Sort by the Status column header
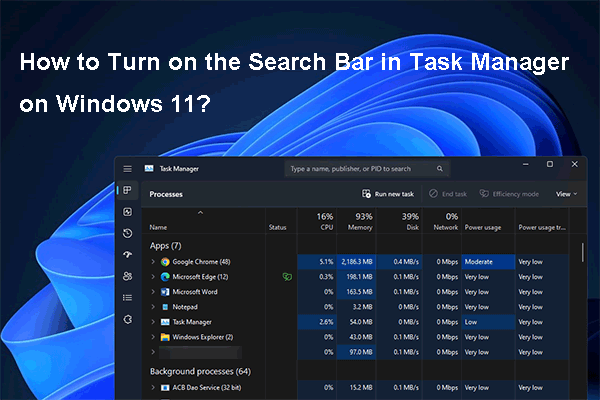Viewport: 600px width, 400px height. point(277,227)
